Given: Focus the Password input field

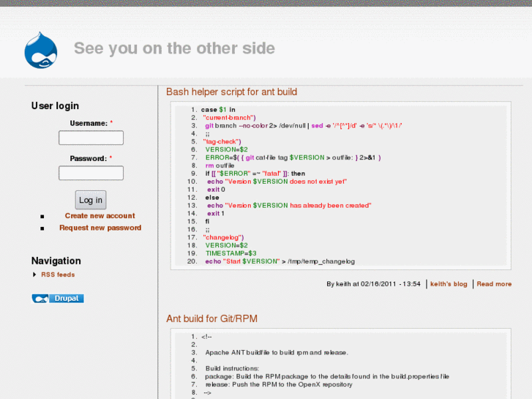Looking at the screenshot, I should (91, 173).
